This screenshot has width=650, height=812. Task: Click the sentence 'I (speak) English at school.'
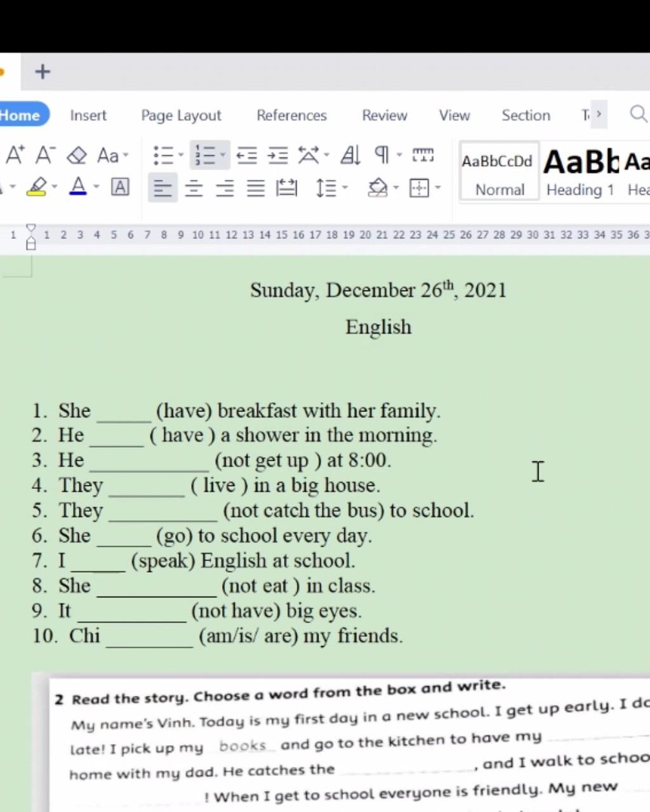pyautogui.click(x=206, y=561)
